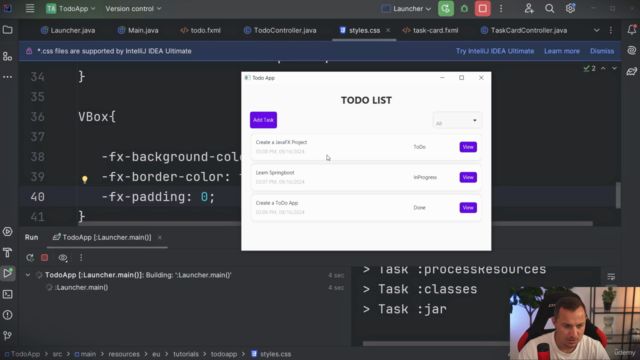
Task: Click the console horizontal scrollbar
Action: [436, 343]
